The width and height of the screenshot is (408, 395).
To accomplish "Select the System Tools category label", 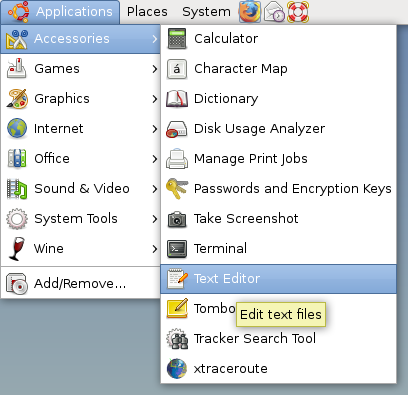I will click(x=76, y=219).
